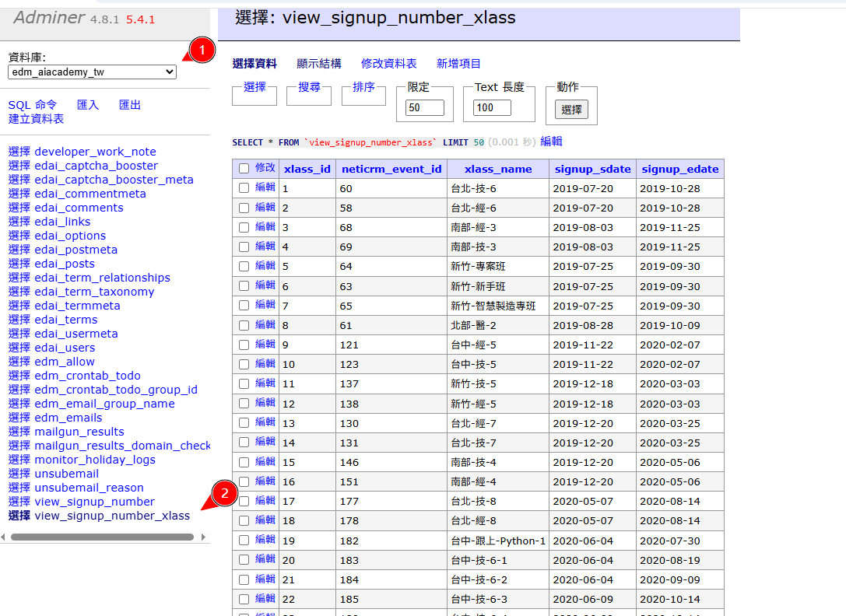Open the SQL 命令 link

(x=33, y=104)
